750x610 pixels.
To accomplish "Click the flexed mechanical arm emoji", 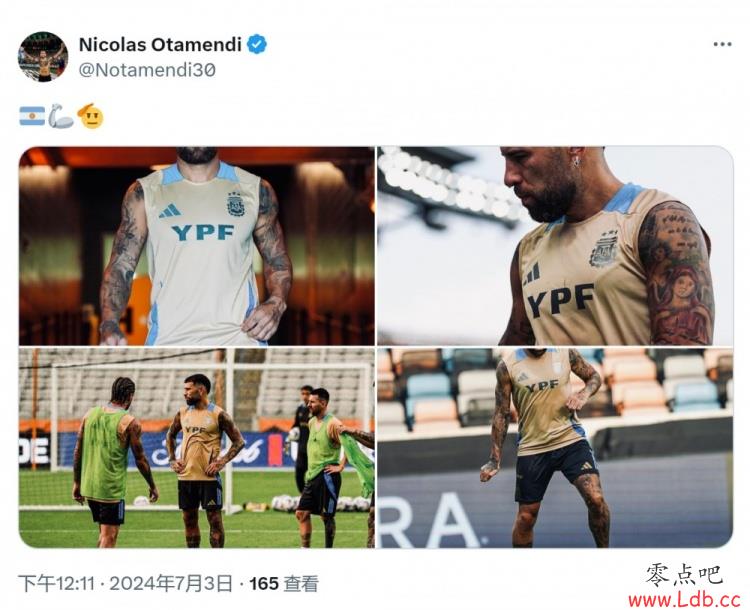I will [x=61, y=116].
